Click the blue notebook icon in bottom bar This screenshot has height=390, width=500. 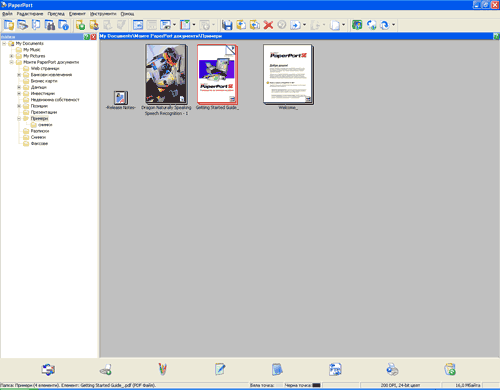277,369
